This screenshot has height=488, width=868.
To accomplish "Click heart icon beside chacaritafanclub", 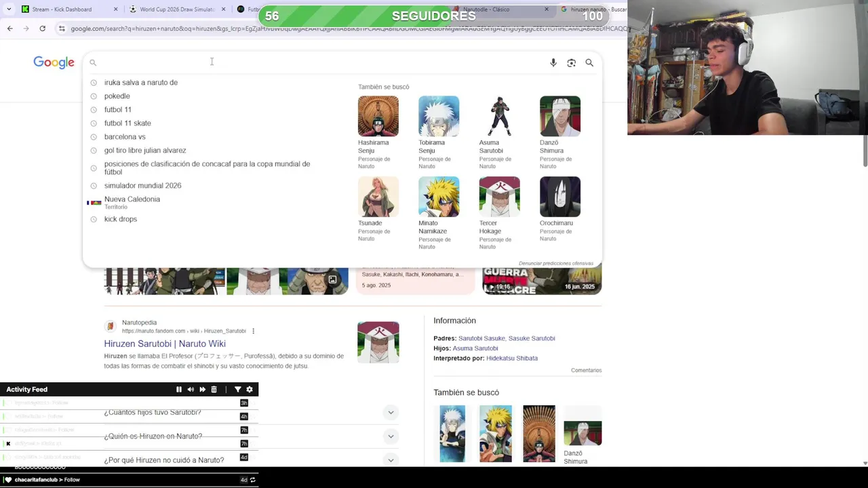I will [8, 480].
